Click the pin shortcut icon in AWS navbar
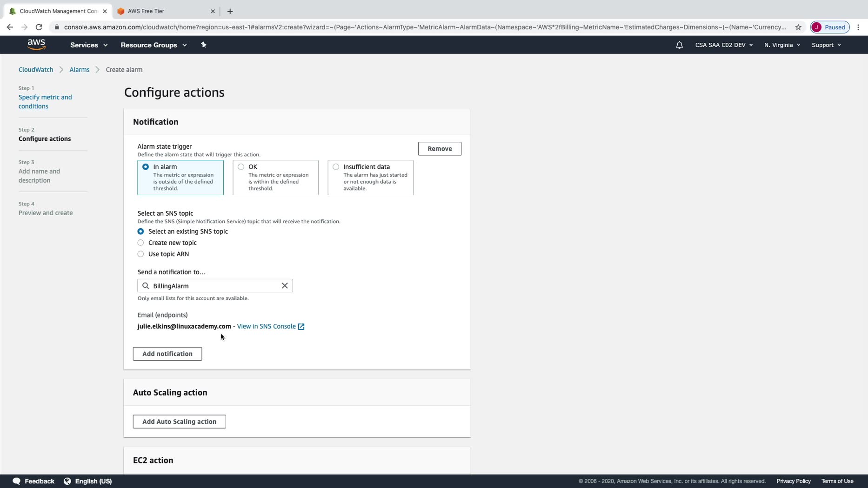The height and width of the screenshot is (488, 868). coord(203,45)
